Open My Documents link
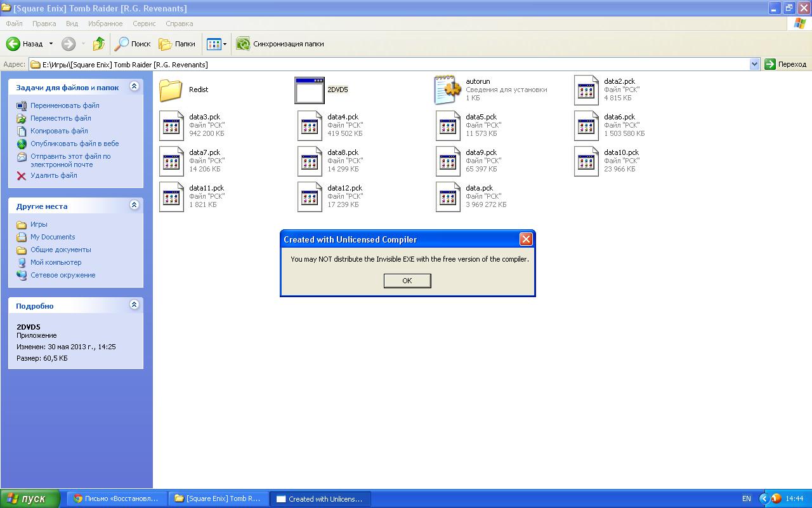 pos(53,237)
